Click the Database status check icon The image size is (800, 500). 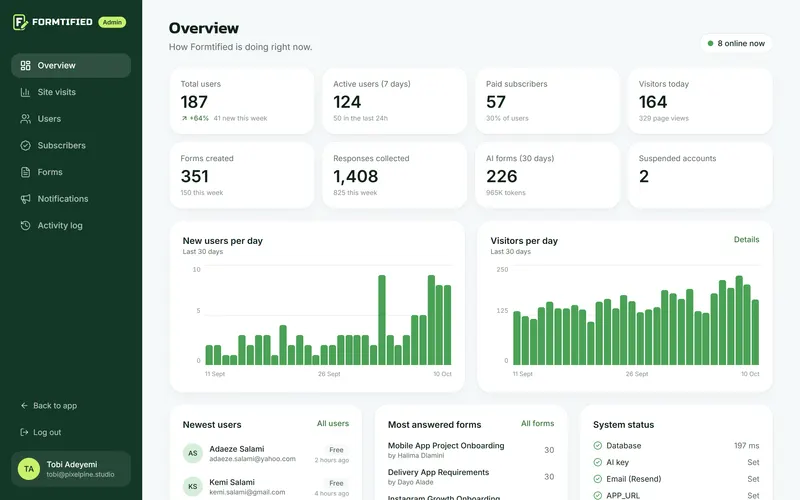pyautogui.click(x=597, y=445)
